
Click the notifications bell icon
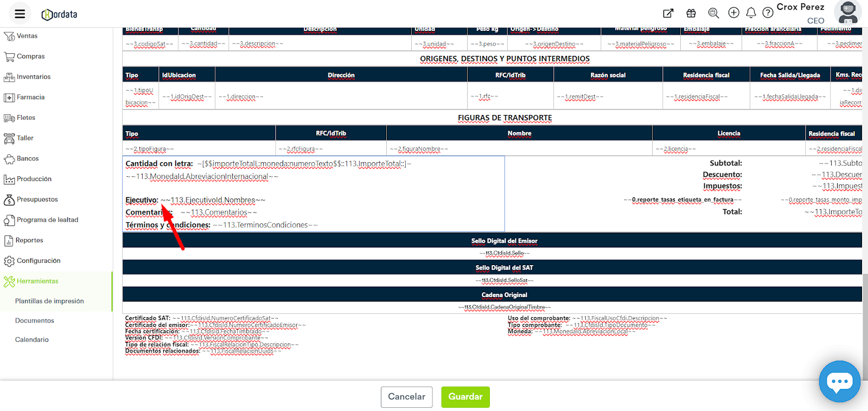751,12
